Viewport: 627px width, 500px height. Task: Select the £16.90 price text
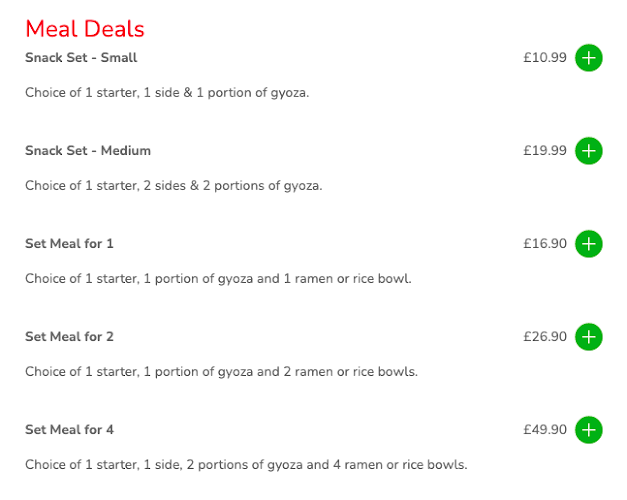[545, 244]
